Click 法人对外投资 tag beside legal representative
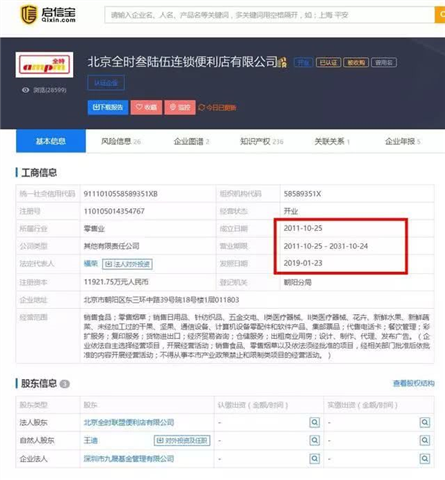This screenshot has width=445, height=480. [x=127, y=264]
